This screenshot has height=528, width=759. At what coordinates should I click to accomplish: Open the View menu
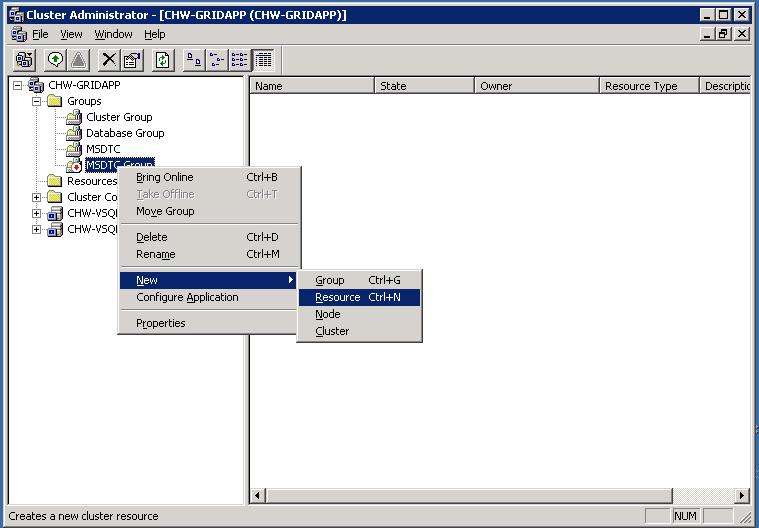[71, 34]
